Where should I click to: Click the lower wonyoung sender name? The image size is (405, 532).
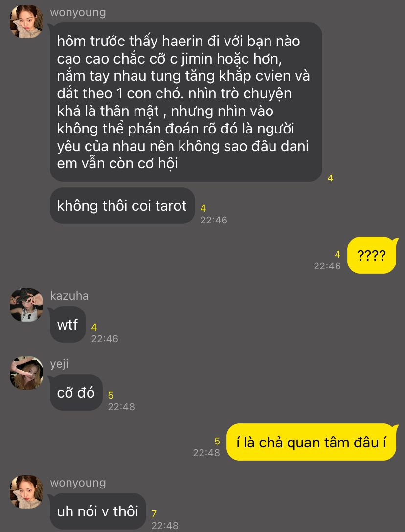pyautogui.click(x=78, y=483)
